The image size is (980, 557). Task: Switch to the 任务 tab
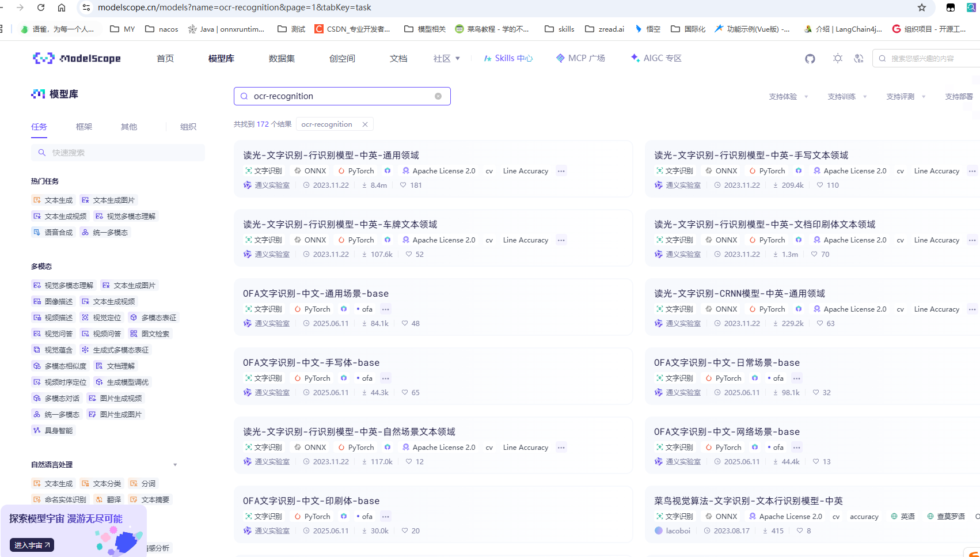pos(39,127)
